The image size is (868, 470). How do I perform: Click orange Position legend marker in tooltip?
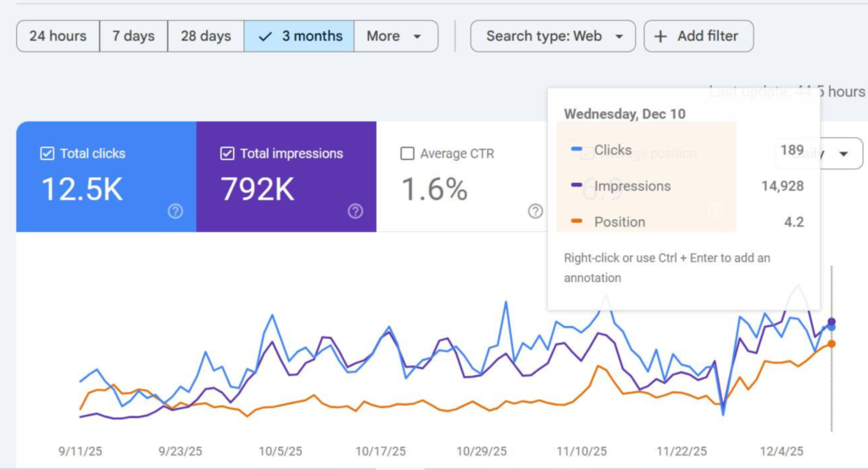(x=576, y=221)
